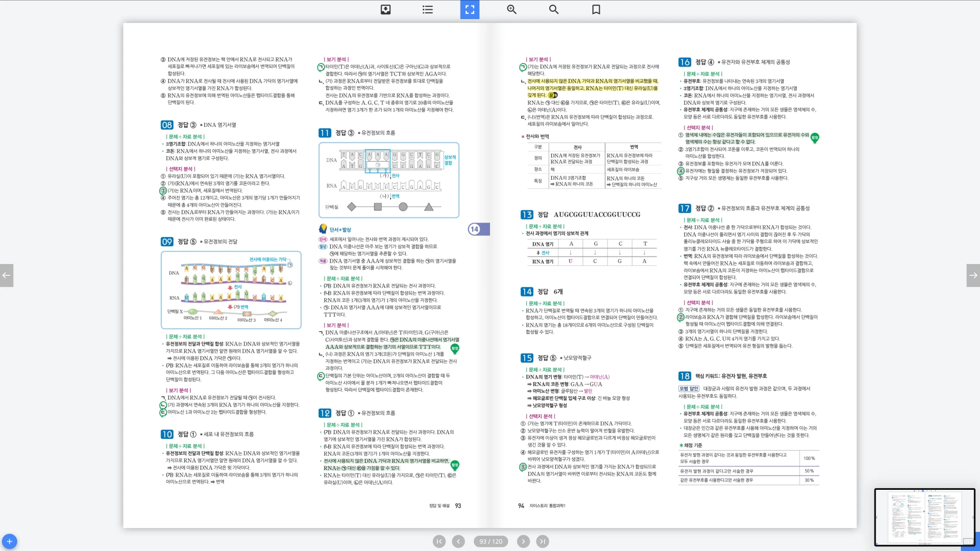Click the zoom magnifier with plus
Screen dimensions: 980x551
[512, 9]
